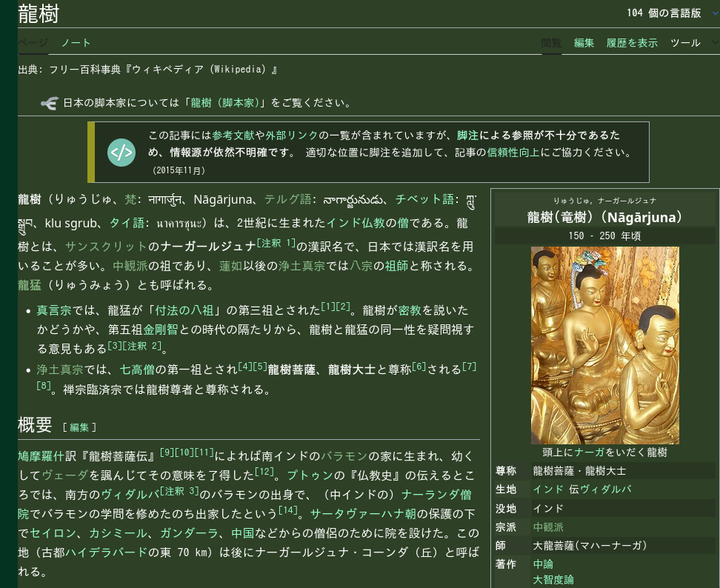Open the golden Nagarjuna statue image
720x588 pixels.
(604, 345)
